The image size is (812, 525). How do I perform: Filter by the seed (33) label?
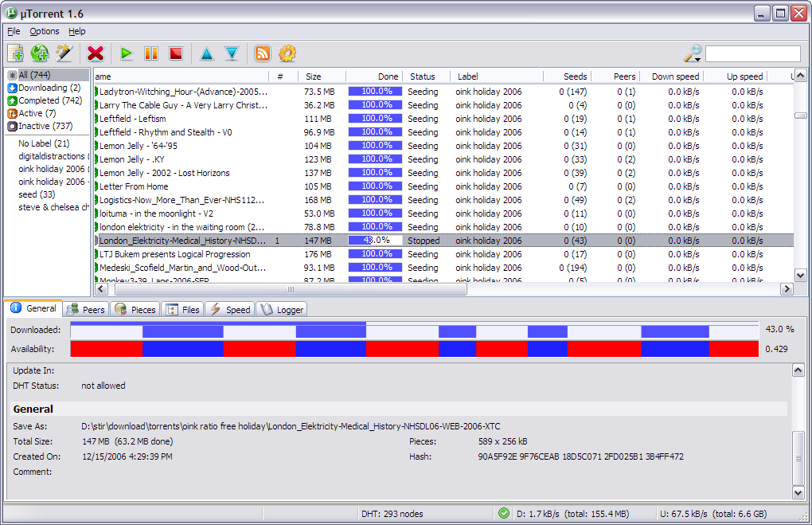(37, 194)
